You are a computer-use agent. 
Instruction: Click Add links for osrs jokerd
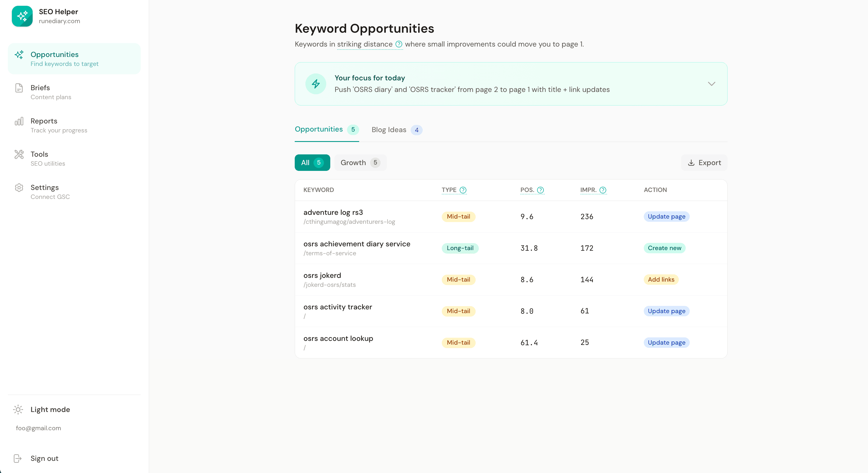[661, 280]
